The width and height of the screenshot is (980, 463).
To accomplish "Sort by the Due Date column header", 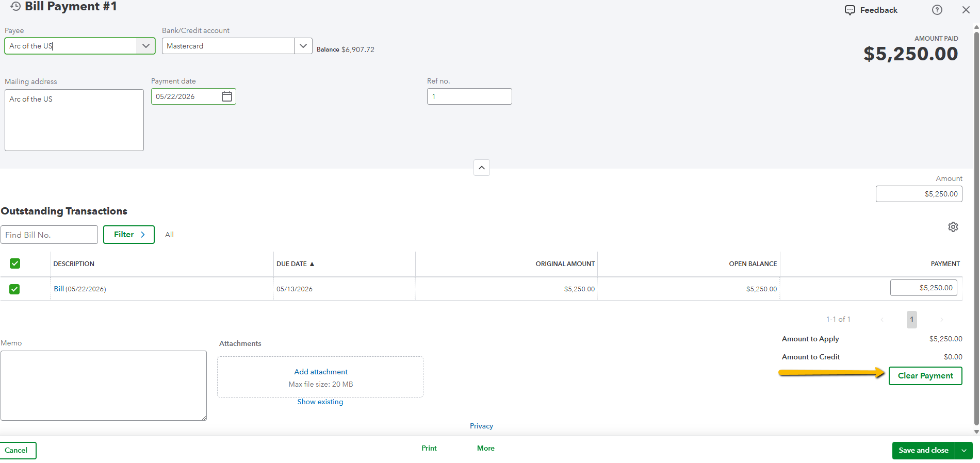I will point(295,263).
